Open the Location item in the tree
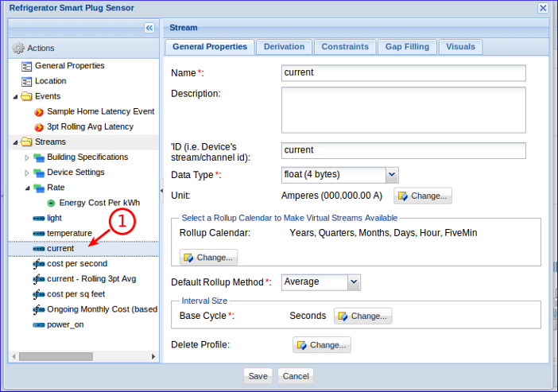Screen dimensions: 558x392 (50, 81)
